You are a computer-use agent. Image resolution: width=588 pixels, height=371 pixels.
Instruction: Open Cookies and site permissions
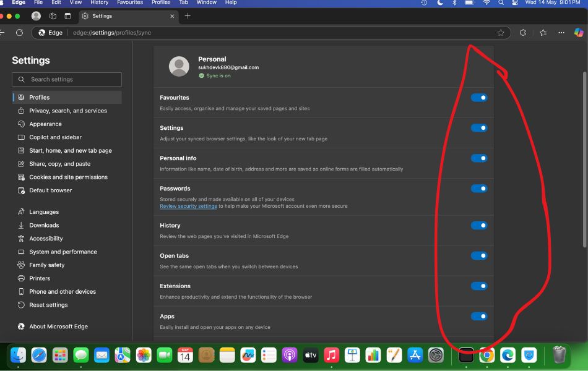[x=67, y=177]
